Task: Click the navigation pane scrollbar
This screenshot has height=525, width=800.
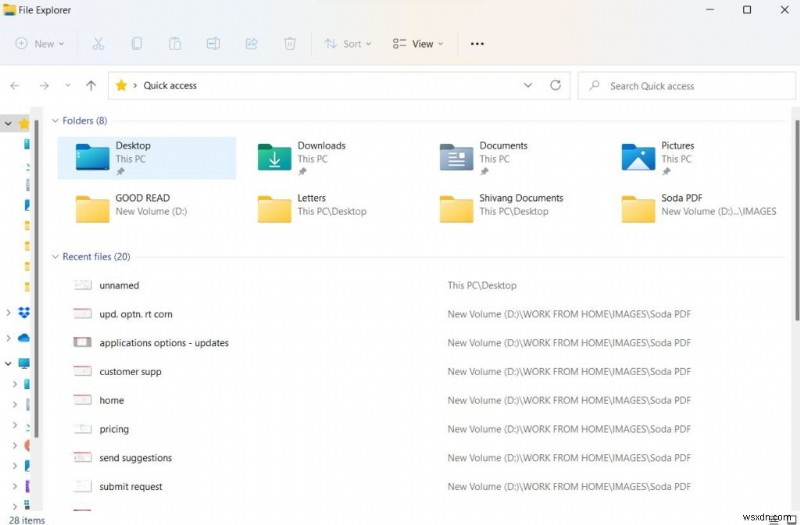Action: (x=37, y=278)
